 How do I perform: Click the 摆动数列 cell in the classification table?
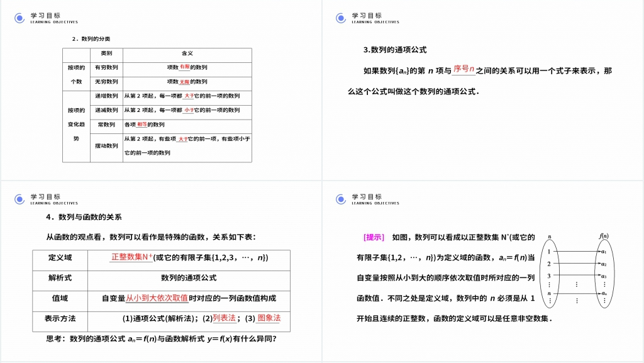pyautogui.click(x=106, y=146)
